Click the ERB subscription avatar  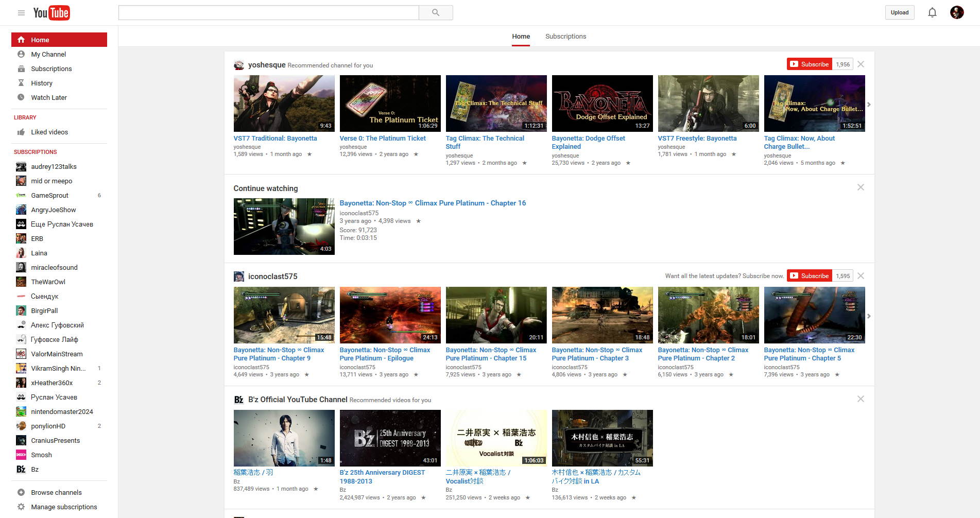21,238
